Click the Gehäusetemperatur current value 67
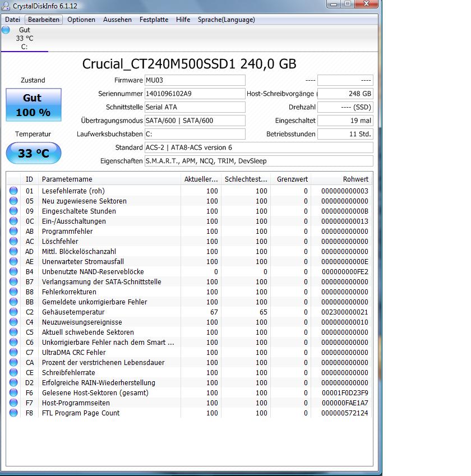The width and height of the screenshot is (471, 476). [214, 312]
